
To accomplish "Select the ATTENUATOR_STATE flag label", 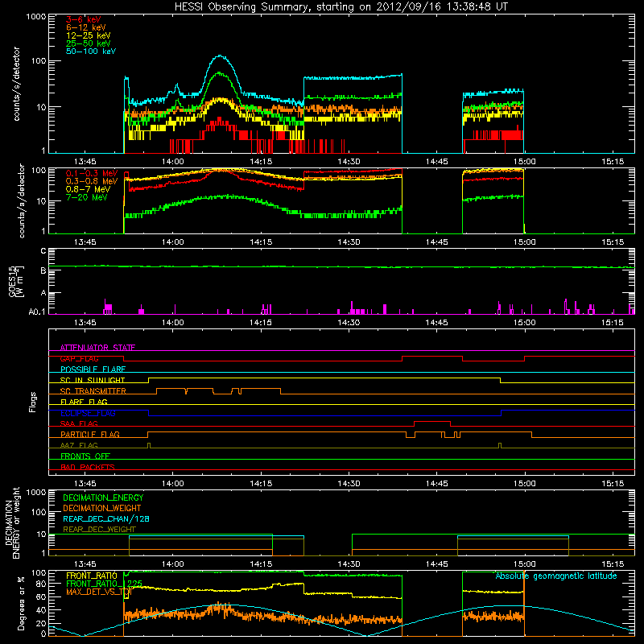I will (97, 348).
